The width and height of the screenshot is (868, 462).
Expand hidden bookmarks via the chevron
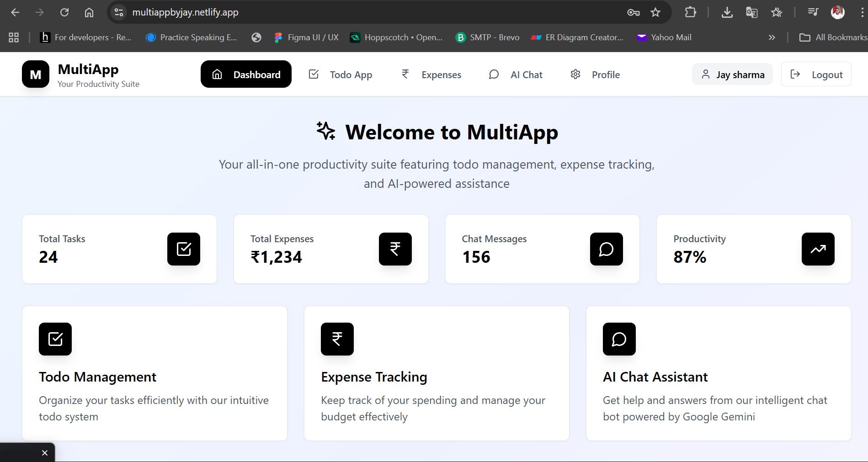click(x=772, y=37)
